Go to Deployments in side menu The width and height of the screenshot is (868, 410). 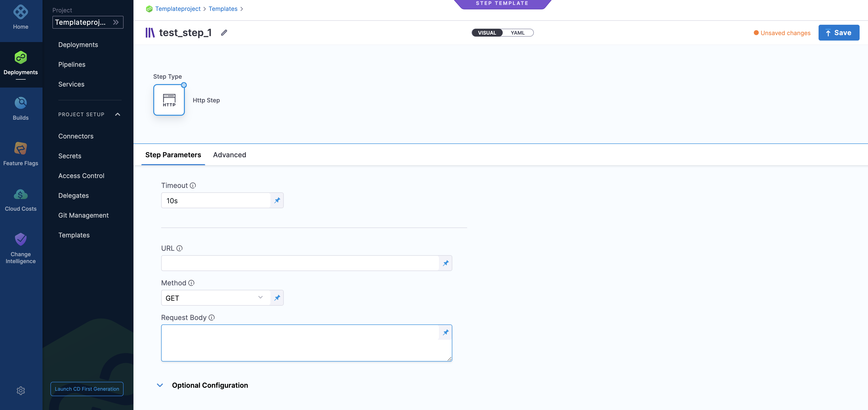78,45
